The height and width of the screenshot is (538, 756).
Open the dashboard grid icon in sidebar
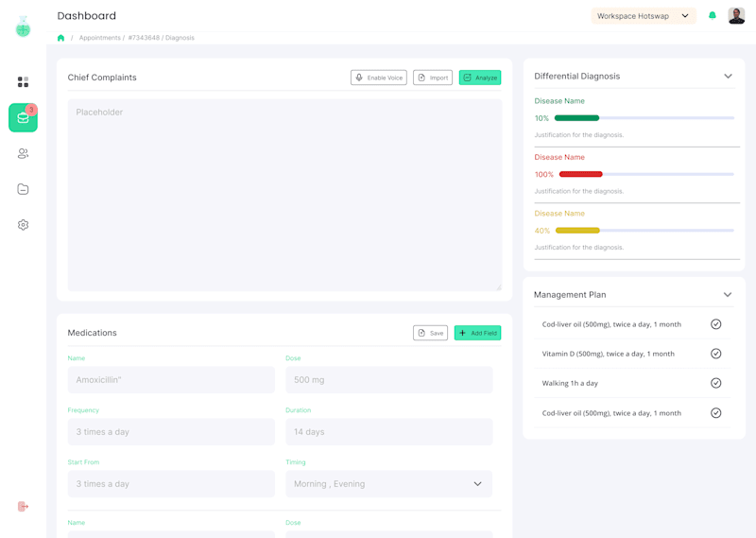(23, 82)
